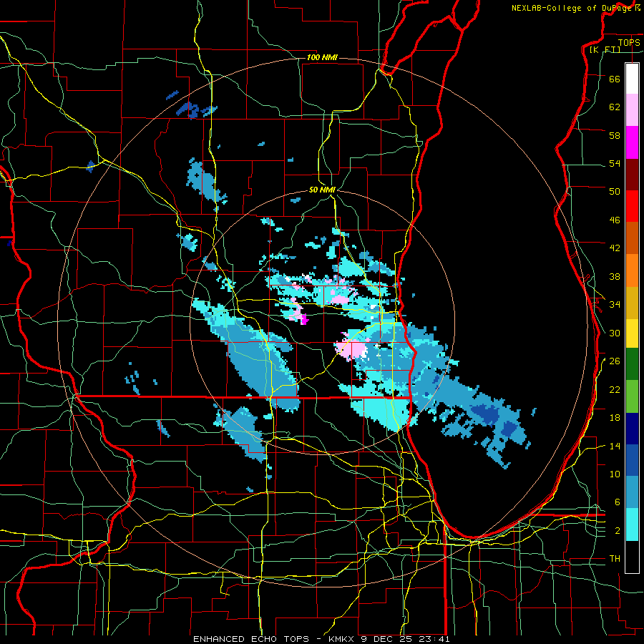Click the yellow legend color segment

click(x=632, y=333)
